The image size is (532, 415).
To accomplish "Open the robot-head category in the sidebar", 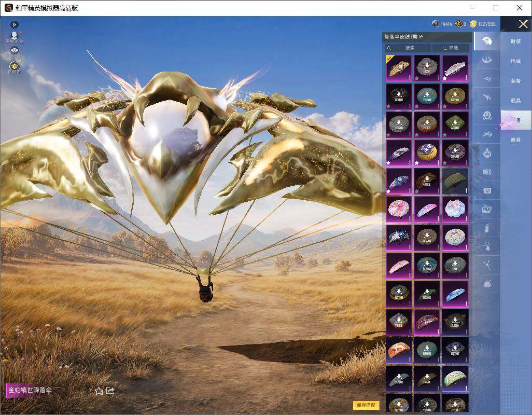I will [487, 154].
